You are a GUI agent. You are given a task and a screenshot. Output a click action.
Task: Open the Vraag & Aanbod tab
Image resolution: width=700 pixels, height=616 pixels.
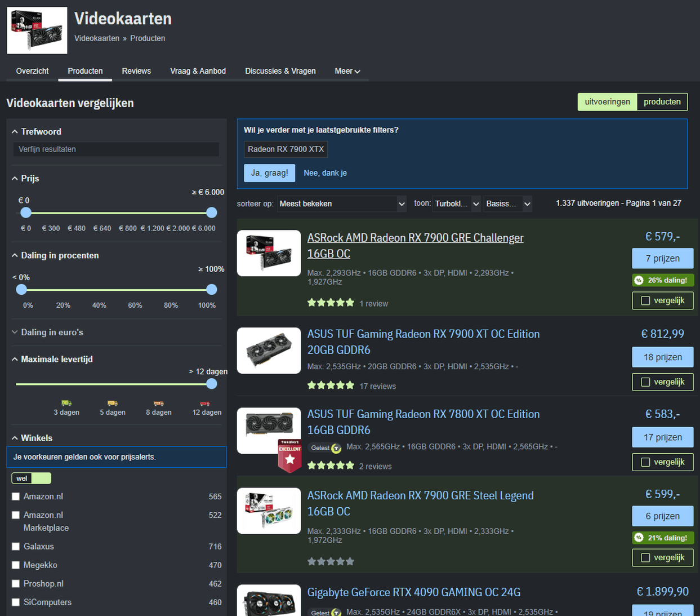(198, 71)
